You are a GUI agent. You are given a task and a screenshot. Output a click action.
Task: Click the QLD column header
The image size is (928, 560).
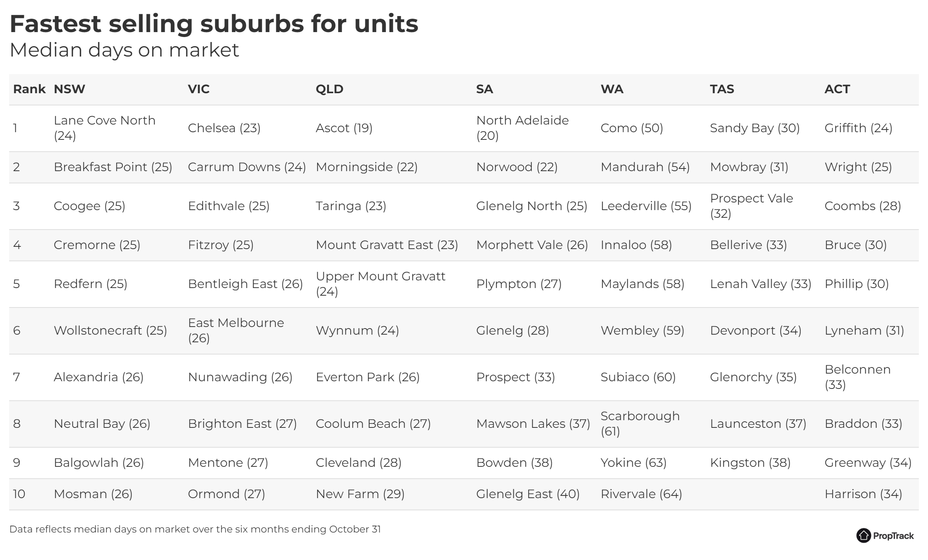click(329, 89)
